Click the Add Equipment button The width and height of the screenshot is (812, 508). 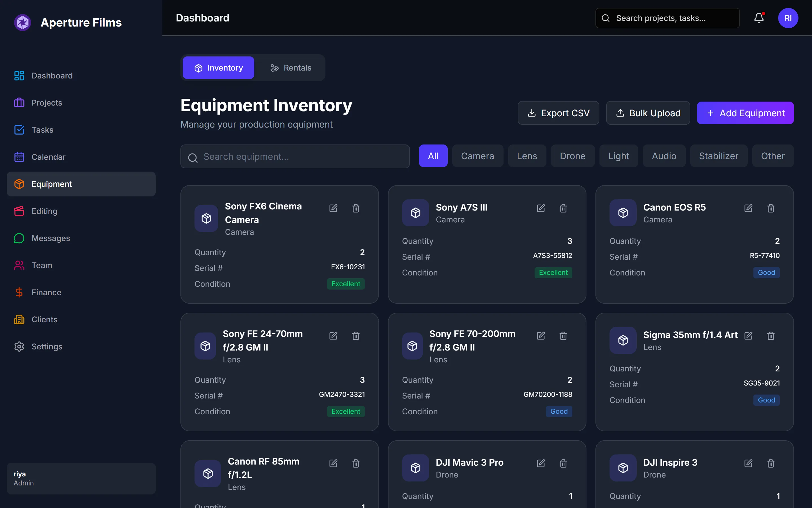pos(745,113)
